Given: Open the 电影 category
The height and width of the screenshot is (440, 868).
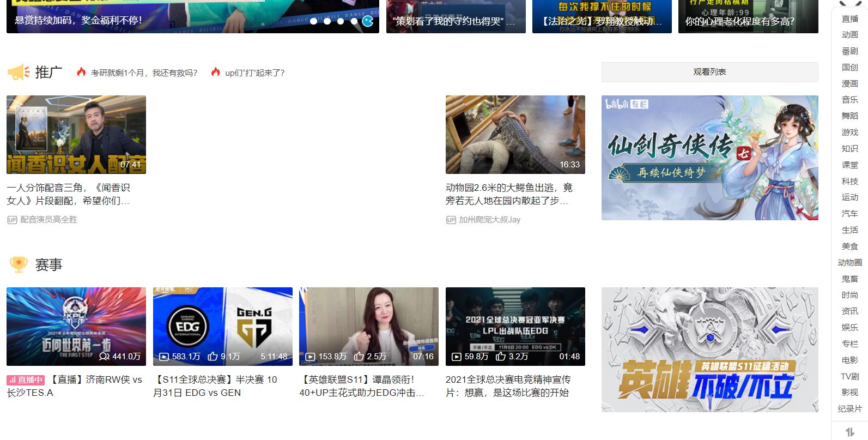Looking at the screenshot, I should point(850,360).
